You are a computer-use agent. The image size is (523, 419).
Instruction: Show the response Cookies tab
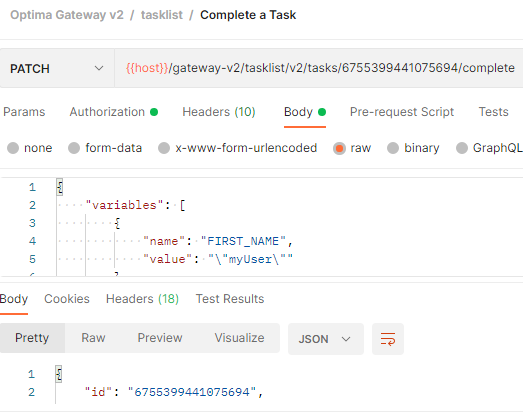[67, 299]
